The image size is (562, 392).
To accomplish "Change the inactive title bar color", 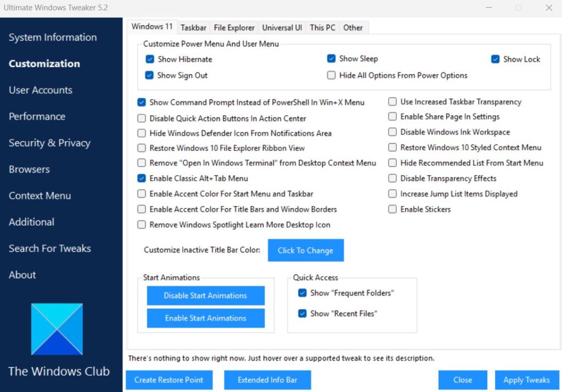I will click(x=306, y=250).
